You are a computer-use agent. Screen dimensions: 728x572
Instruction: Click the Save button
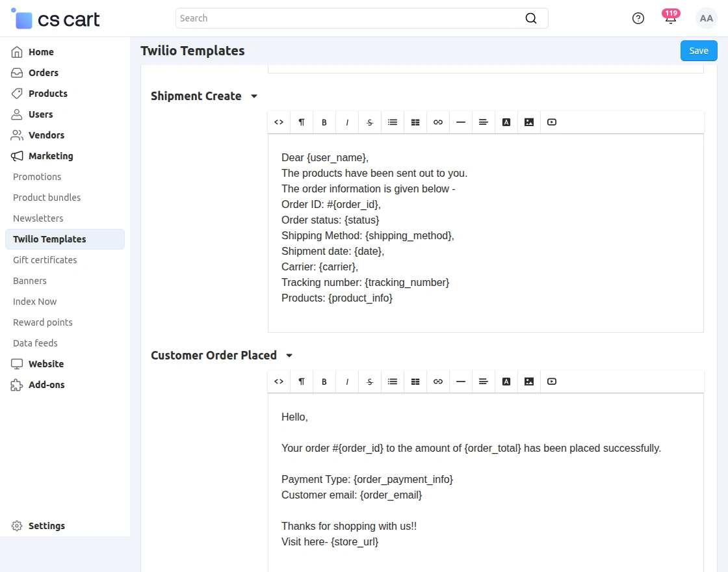point(699,50)
